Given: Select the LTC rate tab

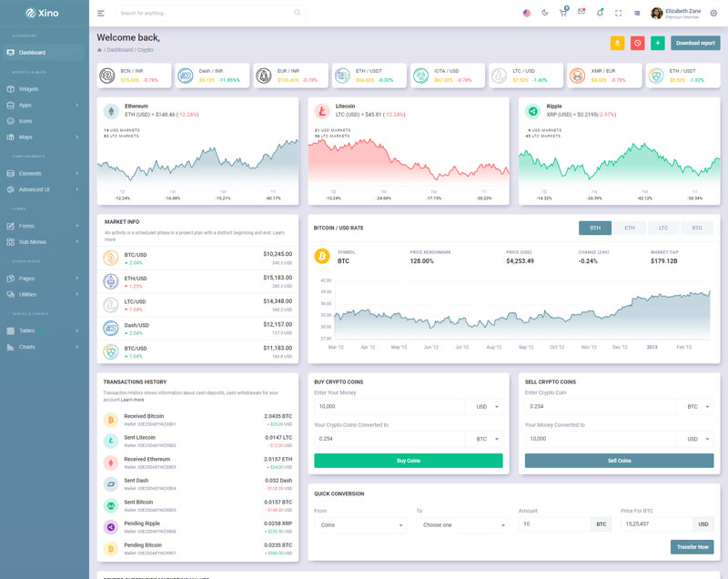Looking at the screenshot, I should (x=663, y=228).
